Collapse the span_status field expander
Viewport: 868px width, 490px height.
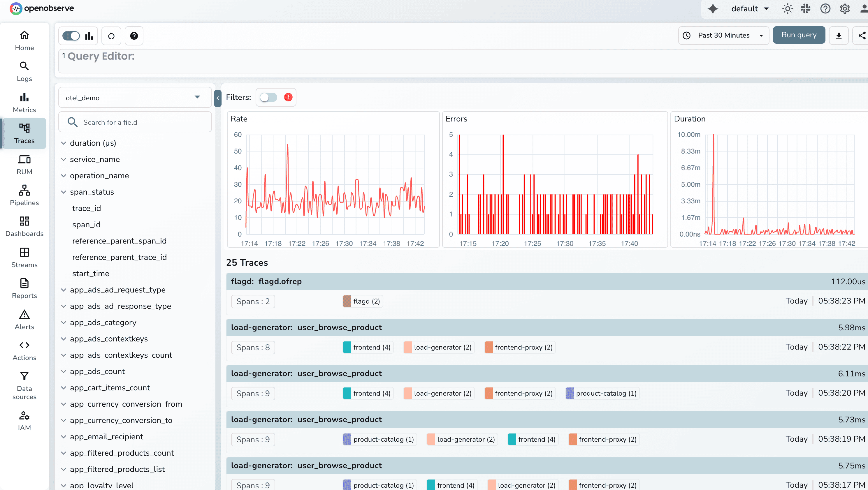64,192
